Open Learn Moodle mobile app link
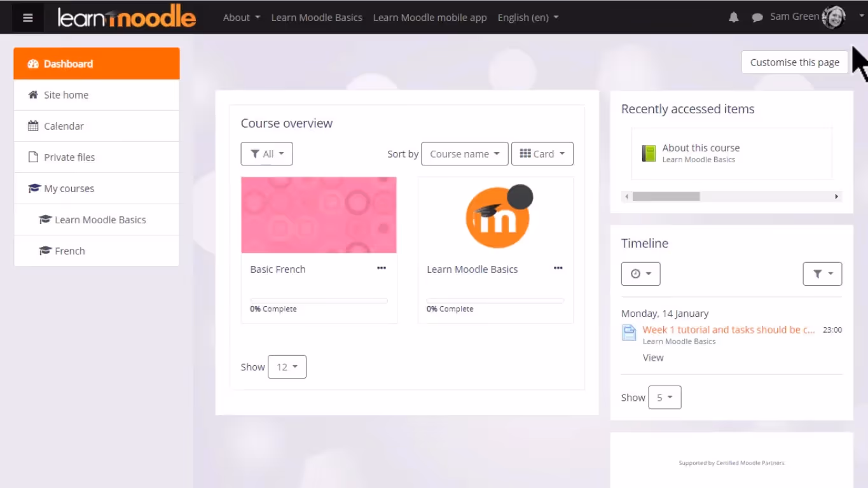 [x=430, y=17]
